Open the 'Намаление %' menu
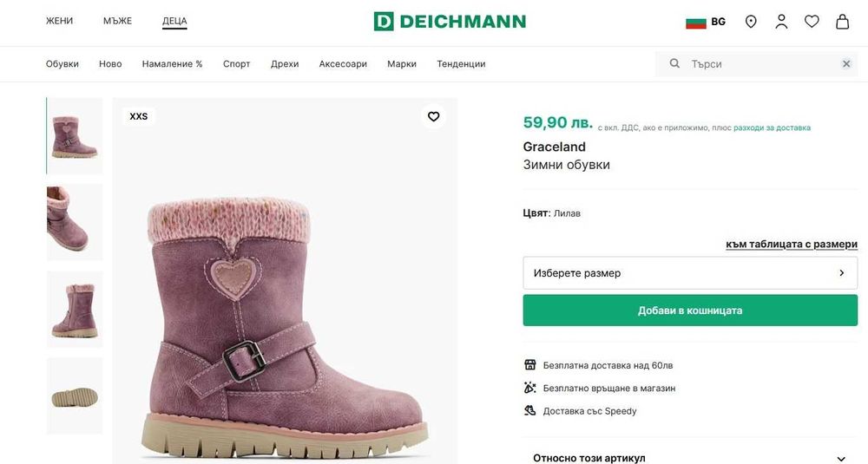Image resolution: width=868 pixels, height=464 pixels. [x=172, y=64]
